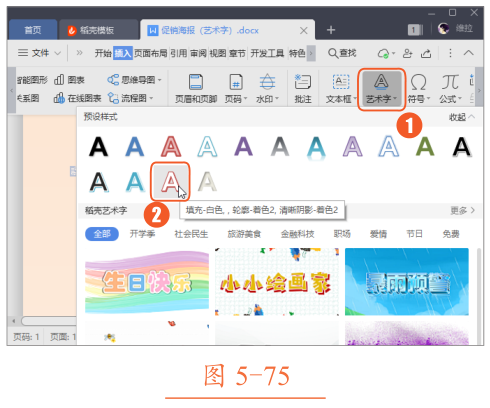Filter WordArt by 开学季
Screen dimensions: 490x408
tap(142, 234)
